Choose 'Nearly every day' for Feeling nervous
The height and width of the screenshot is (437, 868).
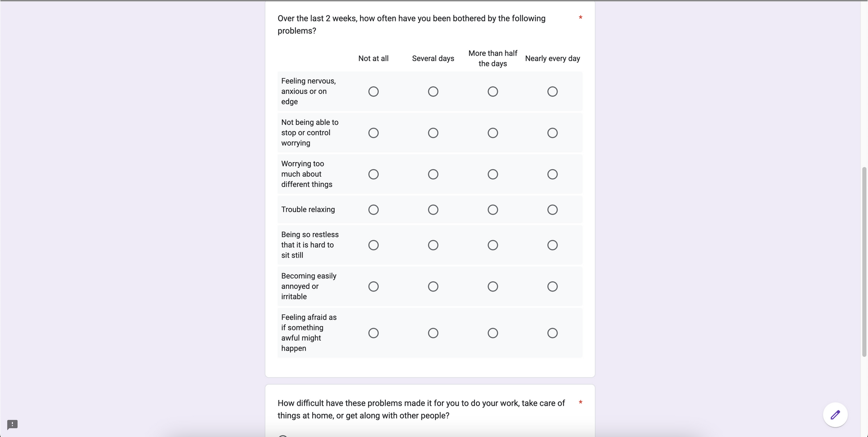tap(552, 92)
